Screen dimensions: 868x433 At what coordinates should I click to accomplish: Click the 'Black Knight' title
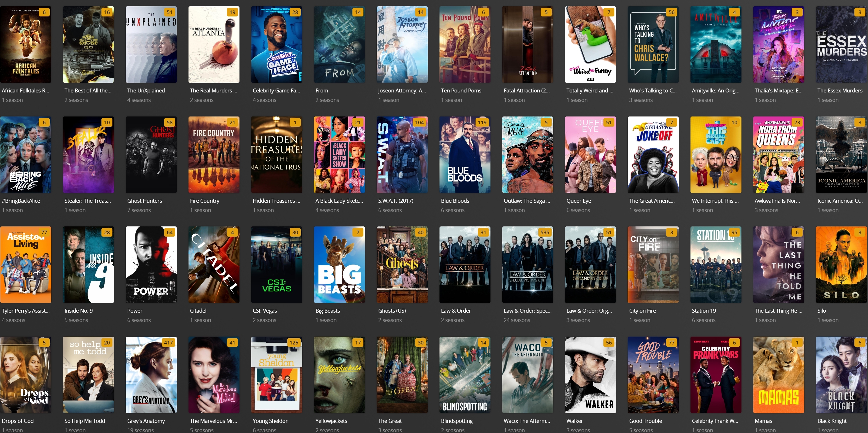point(832,421)
